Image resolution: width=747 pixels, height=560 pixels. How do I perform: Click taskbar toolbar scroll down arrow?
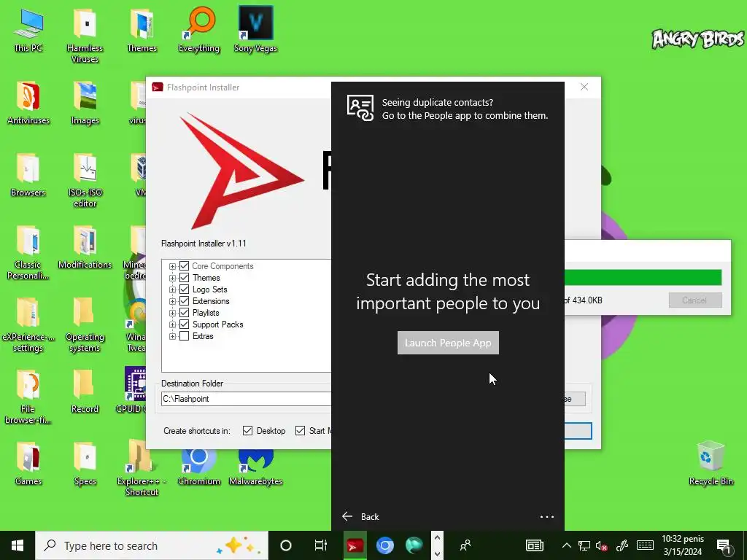coord(438,553)
